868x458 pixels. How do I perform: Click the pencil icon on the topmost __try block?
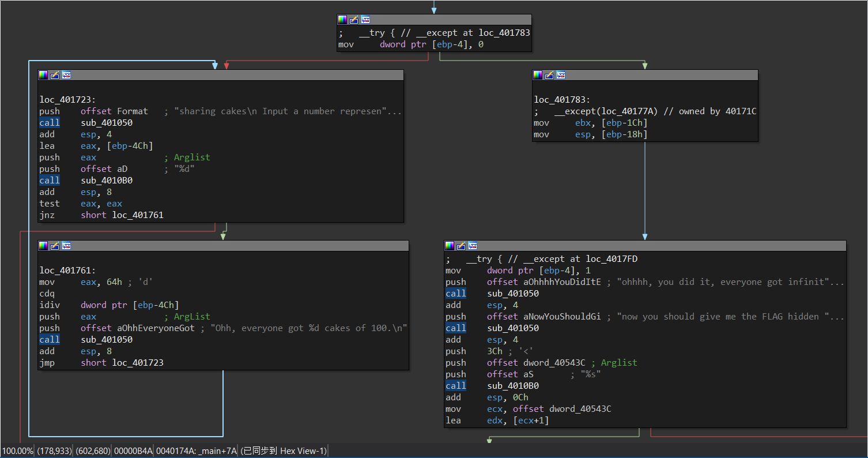pyautogui.click(x=353, y=20)
